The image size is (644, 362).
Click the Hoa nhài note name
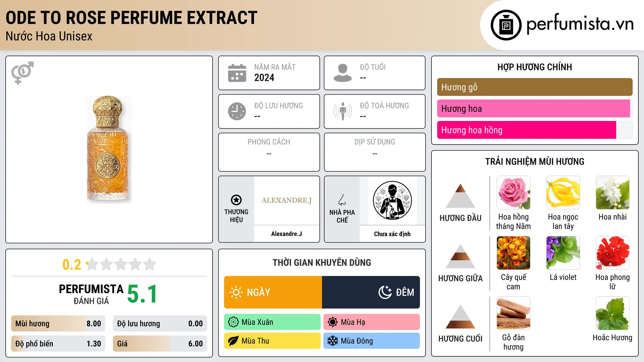[613, 217]
